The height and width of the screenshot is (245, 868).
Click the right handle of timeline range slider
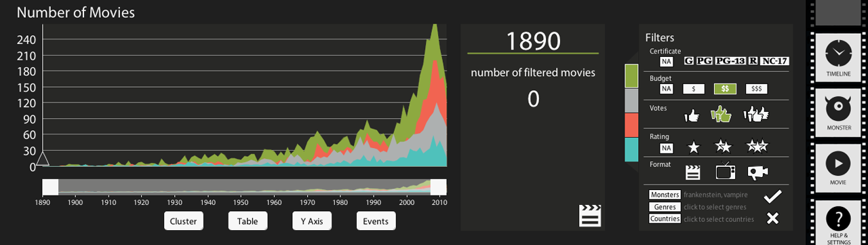[438, 187]
